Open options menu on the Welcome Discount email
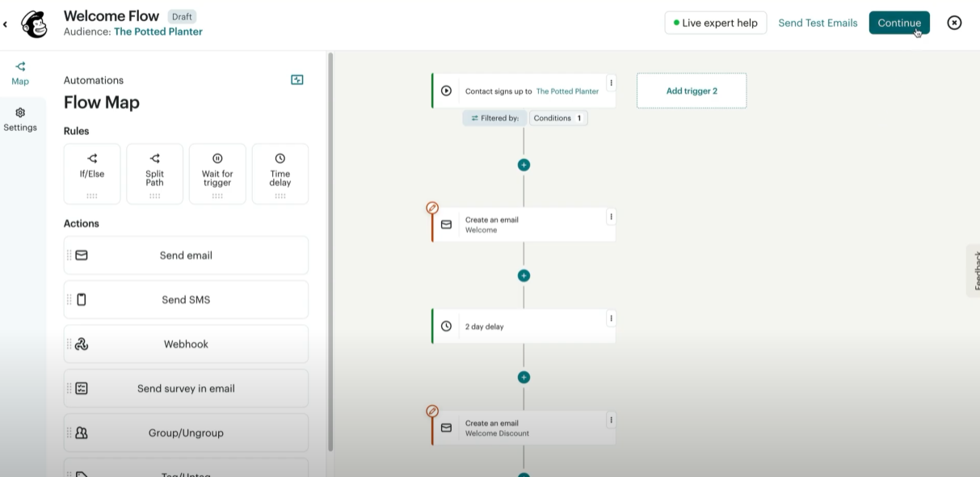 click(x=611, y=421)
